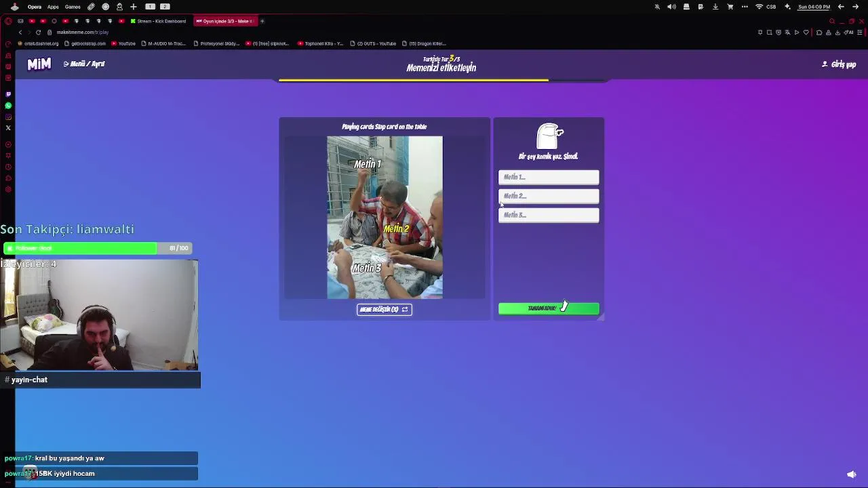The width and height of the screenshot is (868, 488).
Task: Click the browser search magnifier icon
Action: tap(832, 21)
